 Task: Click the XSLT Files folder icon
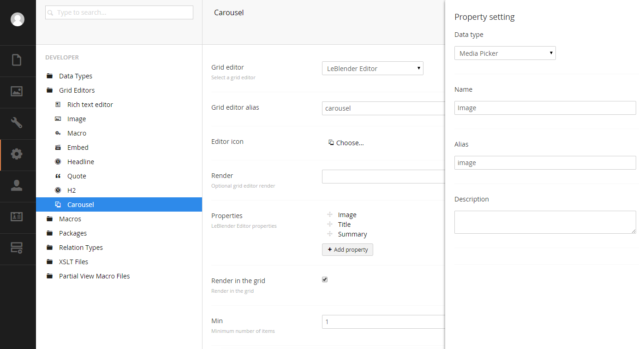click(x=49, y=262)
